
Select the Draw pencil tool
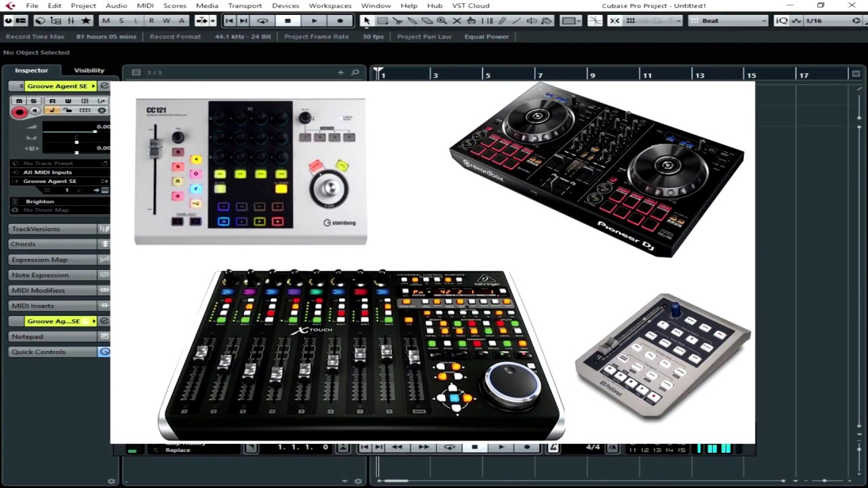502,21
